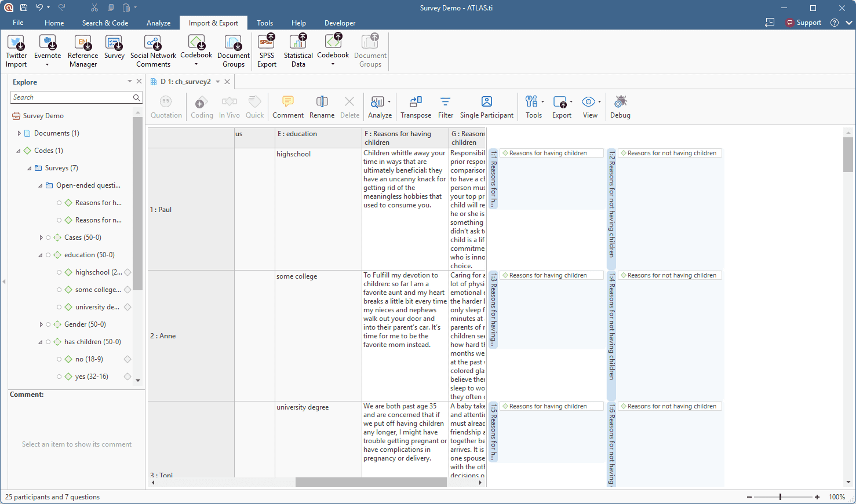Open Social Network Comments import
856x504 pixels.
point(153,51)
